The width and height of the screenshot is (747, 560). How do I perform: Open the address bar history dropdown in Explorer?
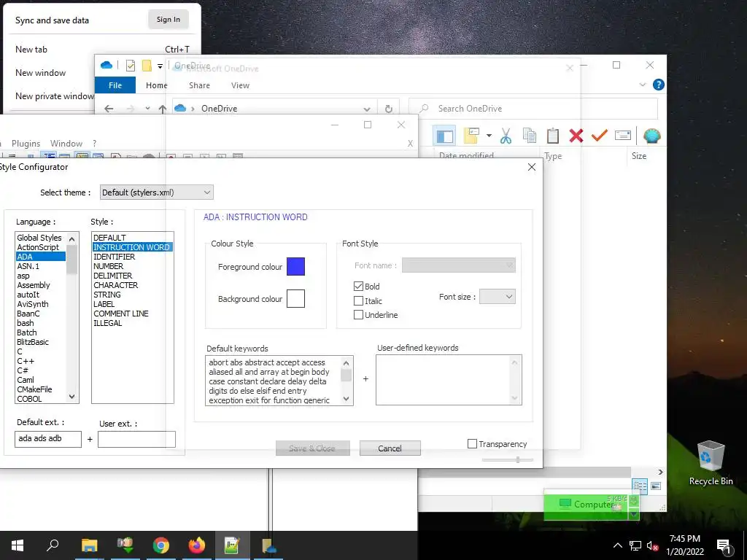366,109
